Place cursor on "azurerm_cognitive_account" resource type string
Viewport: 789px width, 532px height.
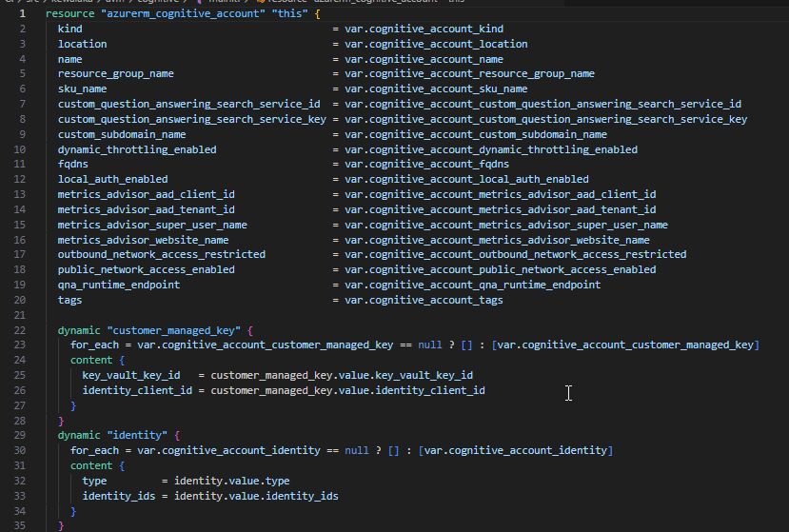pyautogui.click(x=183, y=13)
